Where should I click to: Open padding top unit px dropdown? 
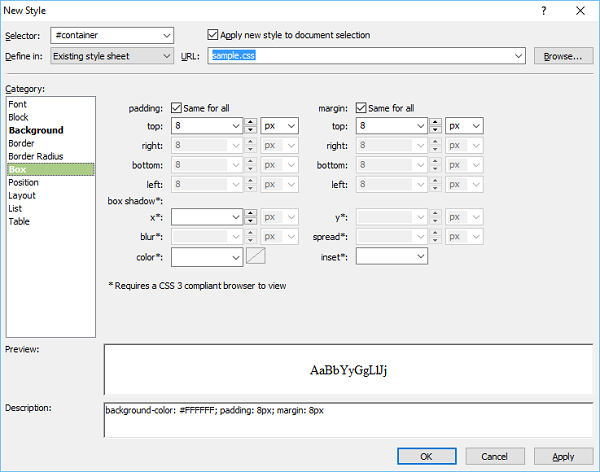pos(291,126)
